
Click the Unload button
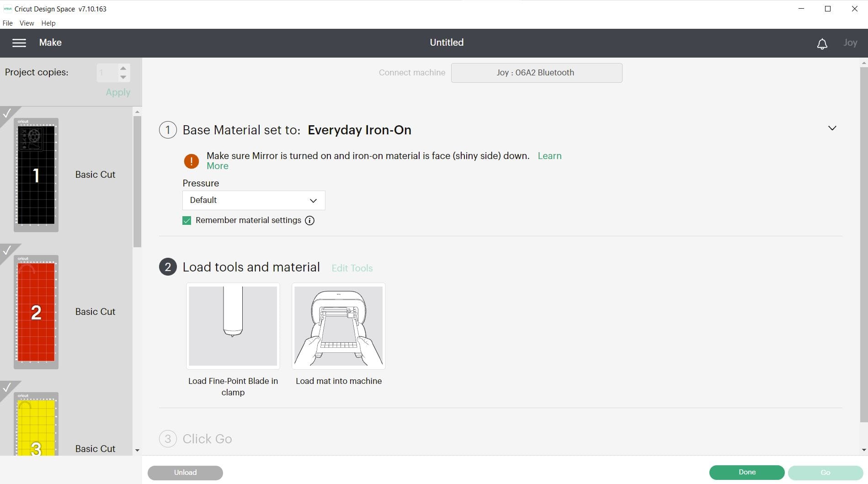click(x=185, y=473)
